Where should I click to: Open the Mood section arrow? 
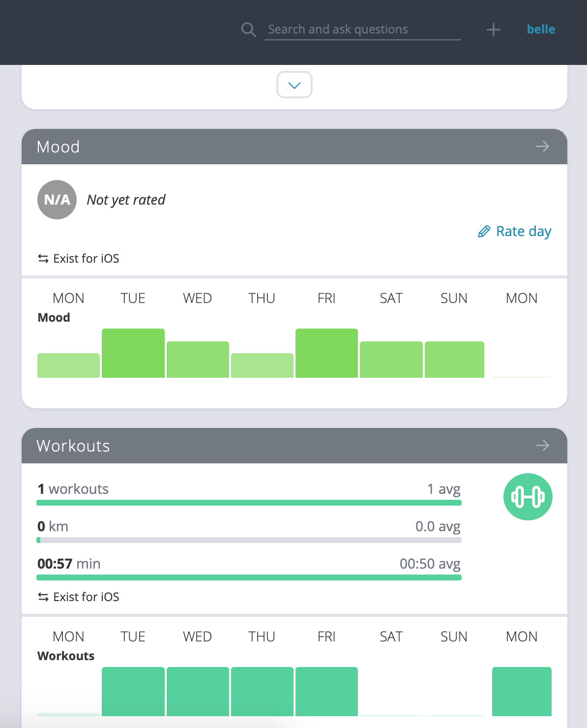[542, 147]
